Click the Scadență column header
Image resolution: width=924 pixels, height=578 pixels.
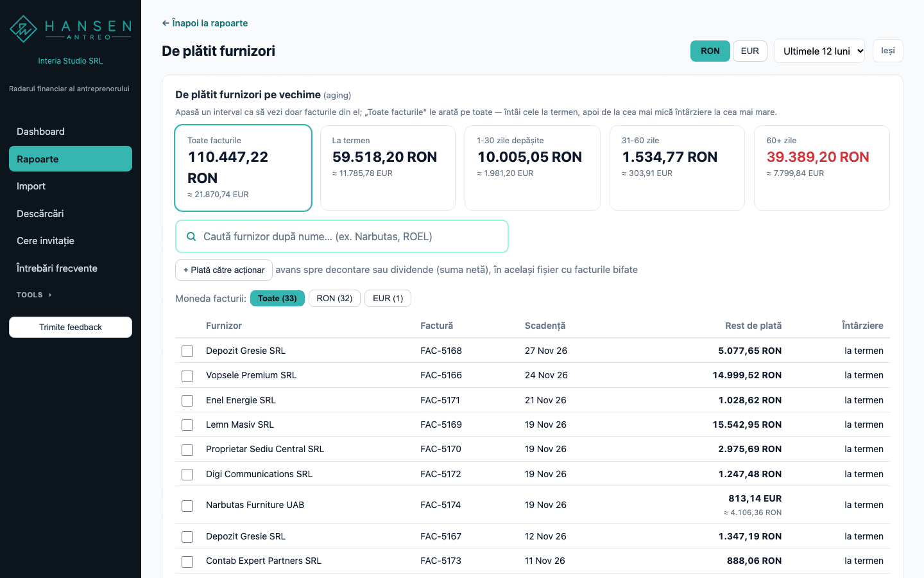point(545,326)
